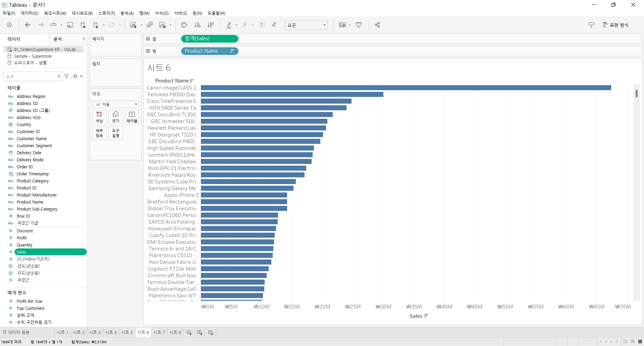Click the clear sheet icon
This screenshot has height=346, width=644.
click(162, 25)
